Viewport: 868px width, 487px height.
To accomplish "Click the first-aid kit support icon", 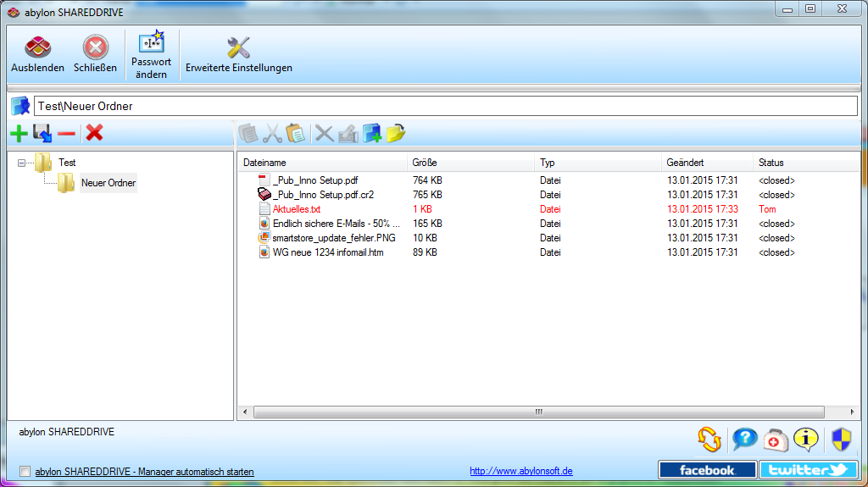I will 775,440.
